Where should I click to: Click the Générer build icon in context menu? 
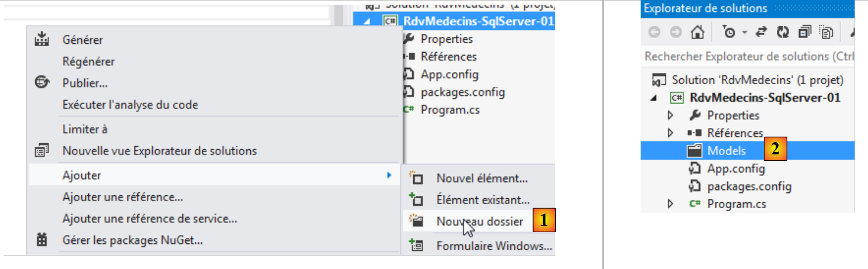pyautogui.click(x=42, y=40)
